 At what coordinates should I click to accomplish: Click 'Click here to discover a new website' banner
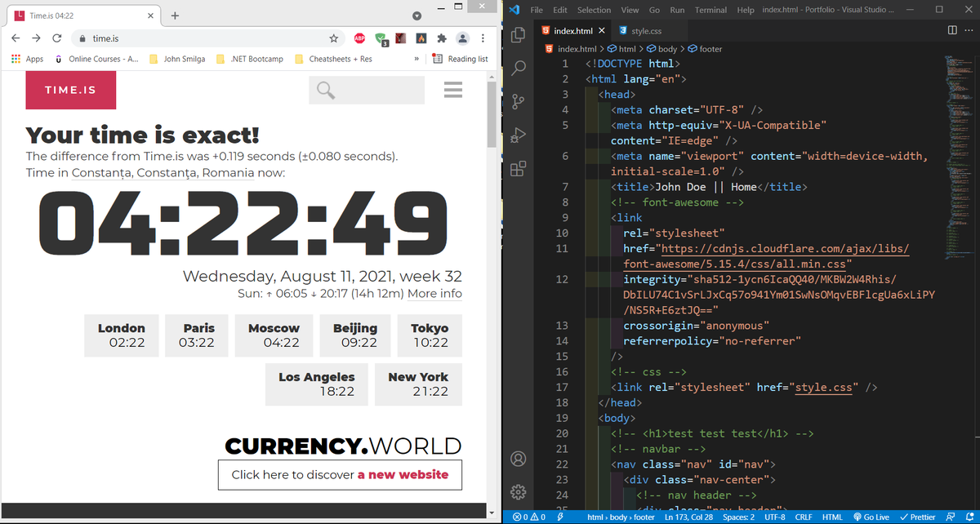point(340,474)
